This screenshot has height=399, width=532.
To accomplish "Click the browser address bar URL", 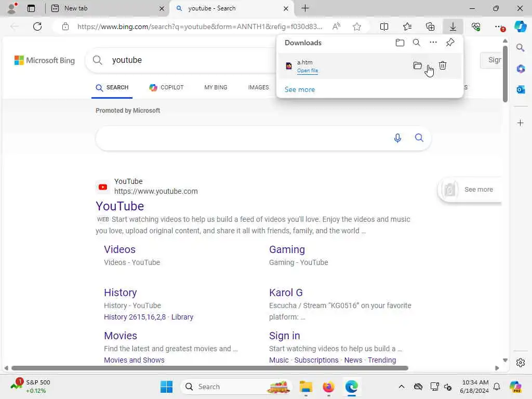I will click(199, 26).
